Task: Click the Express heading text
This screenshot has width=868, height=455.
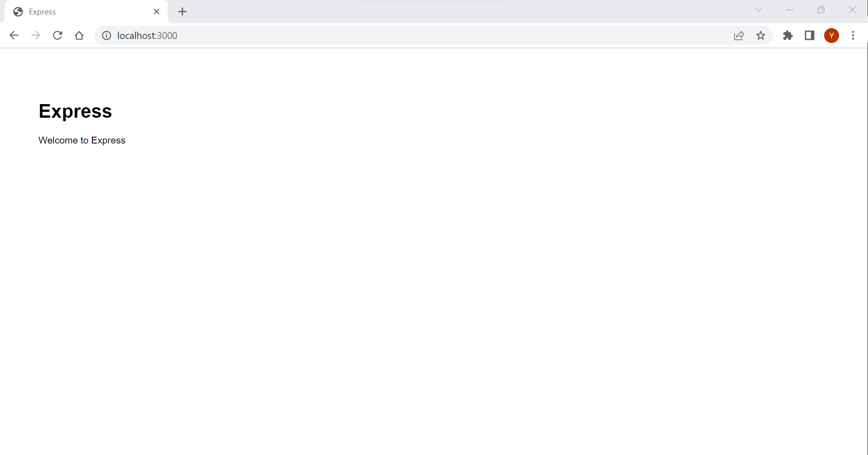Action: click(x=75, y=111)
